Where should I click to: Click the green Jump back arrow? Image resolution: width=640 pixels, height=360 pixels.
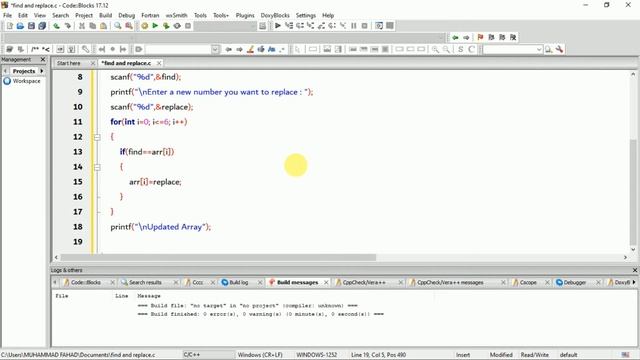(455, 37)
